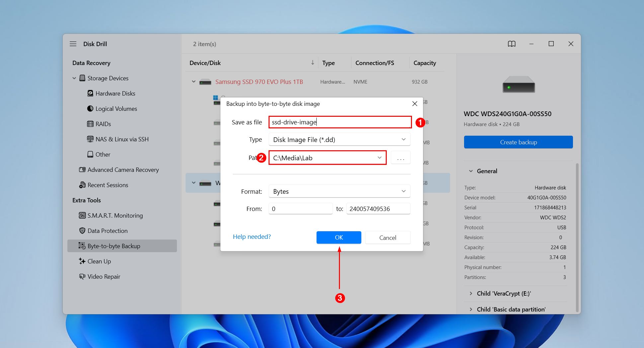Open the Path dropdown C:\Media\Lab

point(327,158)
